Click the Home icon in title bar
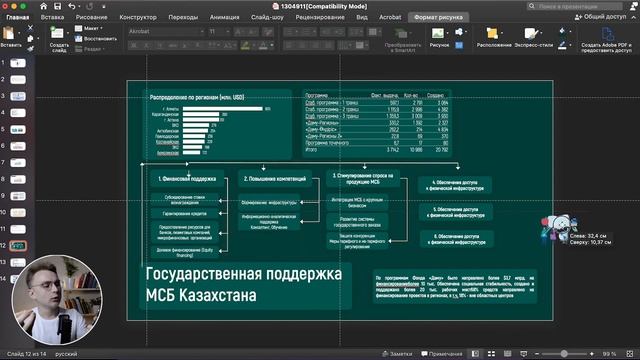The width and height of the screenshot is (640, 360). point(44,6)
